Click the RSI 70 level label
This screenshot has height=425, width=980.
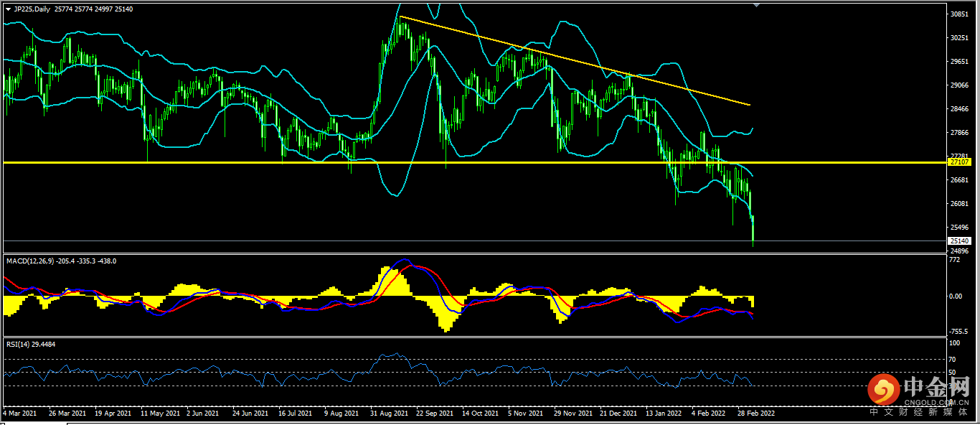953,359
